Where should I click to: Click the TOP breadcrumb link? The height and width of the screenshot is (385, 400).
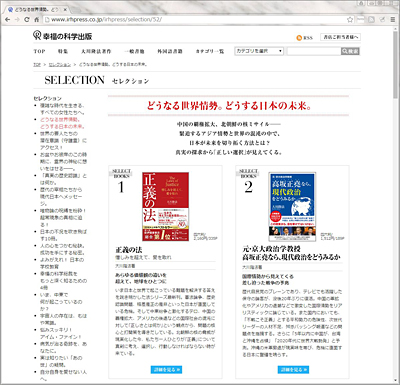coord(37,64)
